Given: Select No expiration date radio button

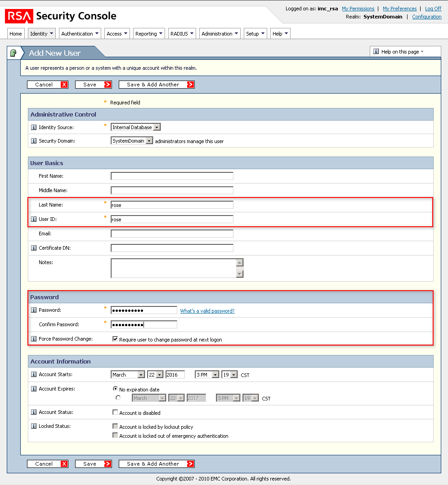Looking at the screenshot, I should [115, 389].
